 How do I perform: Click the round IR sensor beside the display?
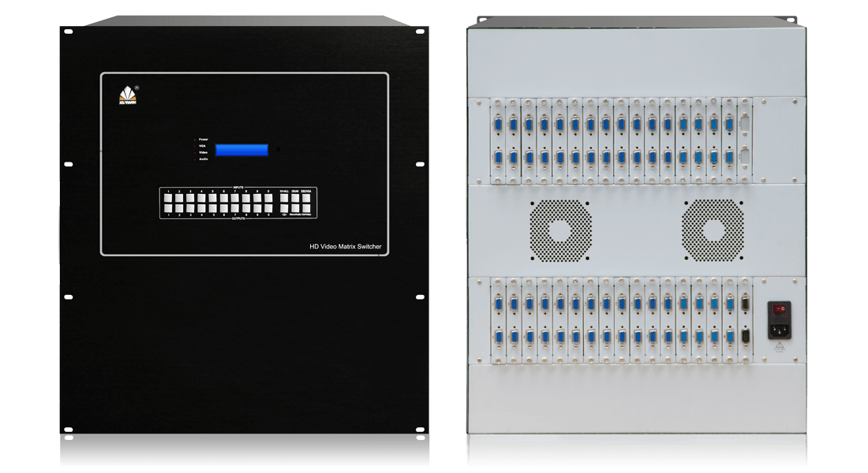coord(277,149)
